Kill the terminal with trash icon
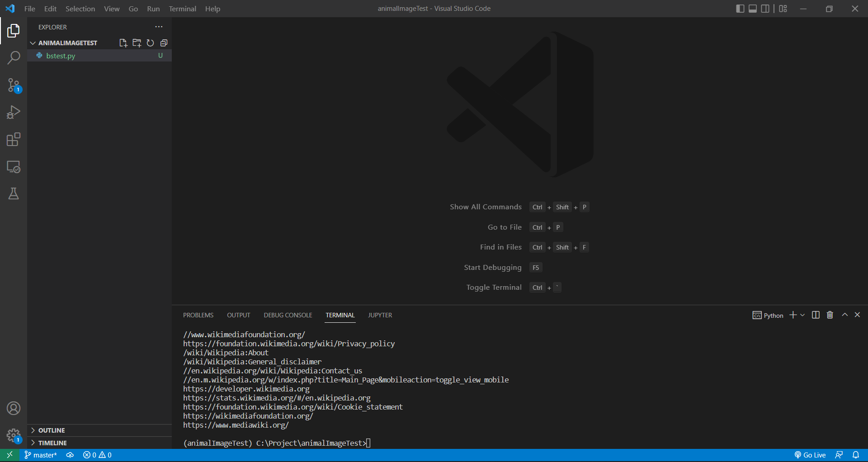 point(830,315)
